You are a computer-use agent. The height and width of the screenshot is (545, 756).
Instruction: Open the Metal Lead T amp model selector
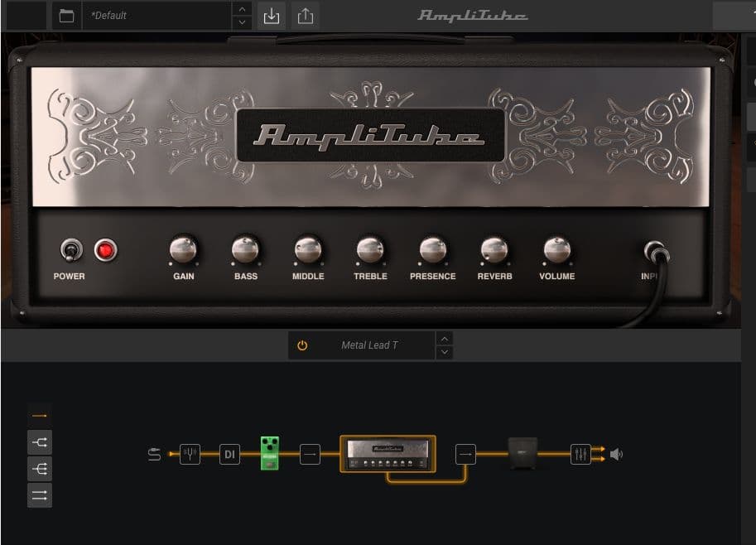click(371, 345)
